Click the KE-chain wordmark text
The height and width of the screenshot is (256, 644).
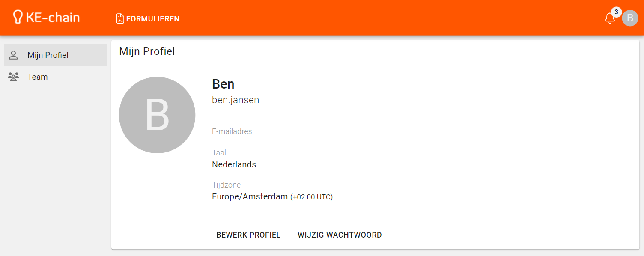[x=53, y=18]
